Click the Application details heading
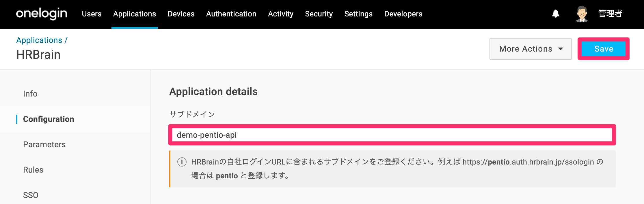The image size is (644, 204). click(213, 92)
